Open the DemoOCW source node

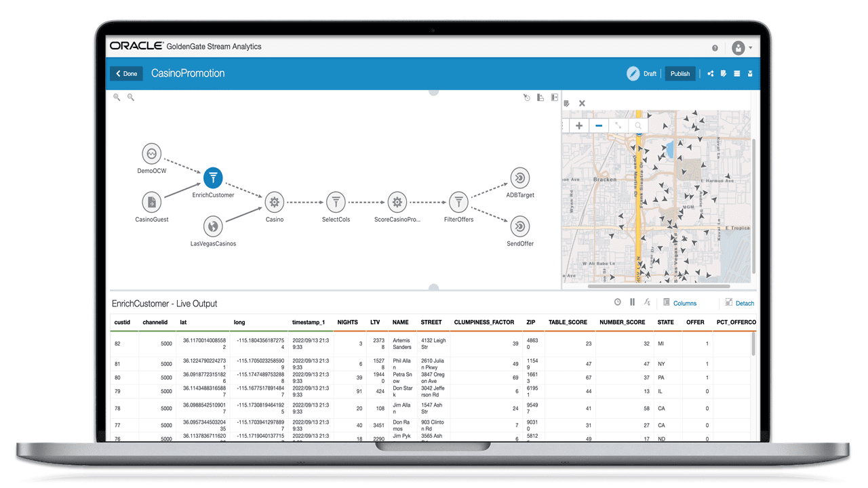[x=151, y=154]
